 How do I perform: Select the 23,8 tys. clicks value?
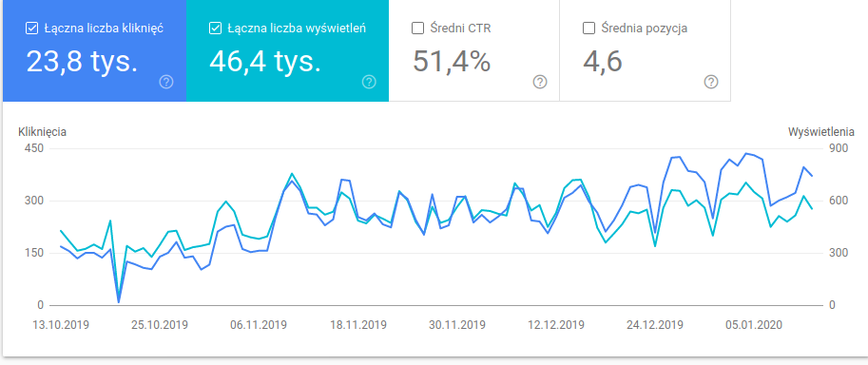tap(82, 62)
